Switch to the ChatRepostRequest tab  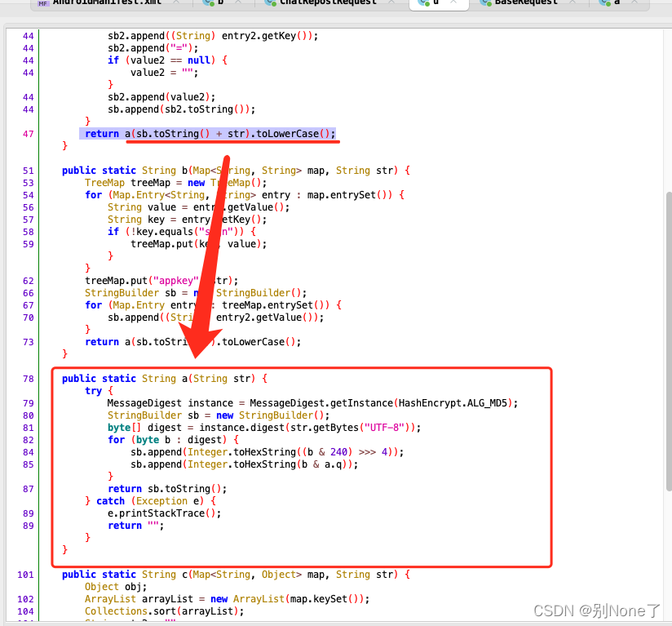328,2
